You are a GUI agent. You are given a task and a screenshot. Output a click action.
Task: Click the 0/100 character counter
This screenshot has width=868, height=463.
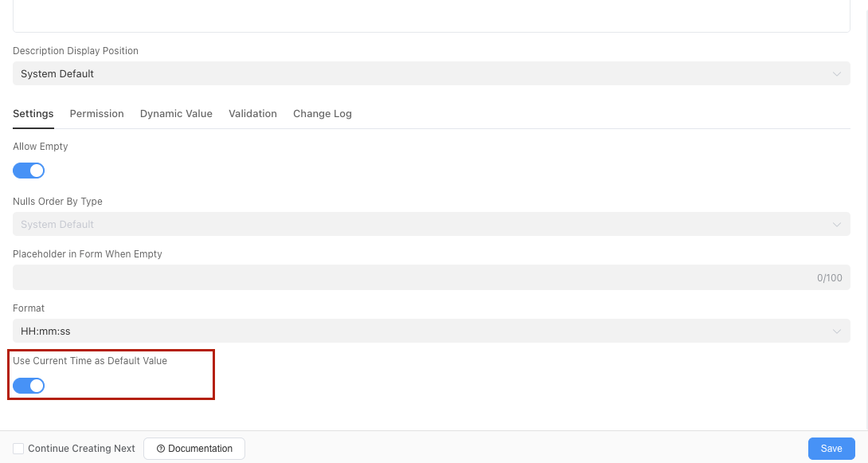point(830,277)
